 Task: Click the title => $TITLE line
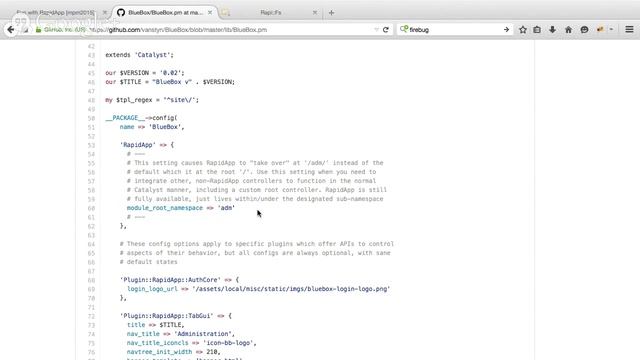pyautogui.click(x=156, y=324)
